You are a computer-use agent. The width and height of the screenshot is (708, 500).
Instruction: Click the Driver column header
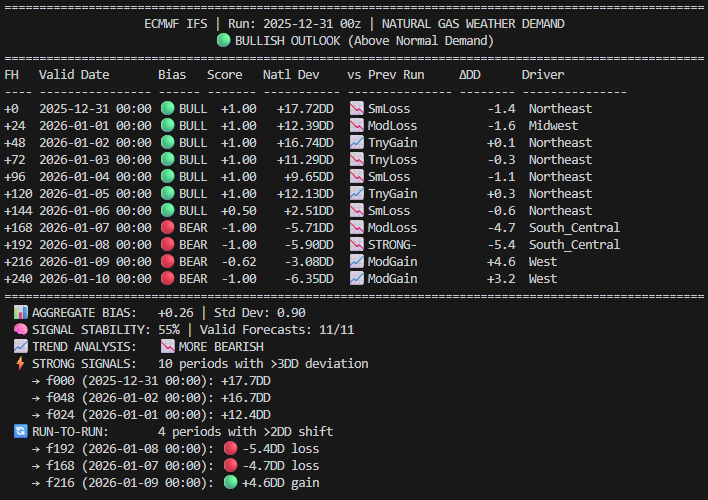(x=543, y=75)
